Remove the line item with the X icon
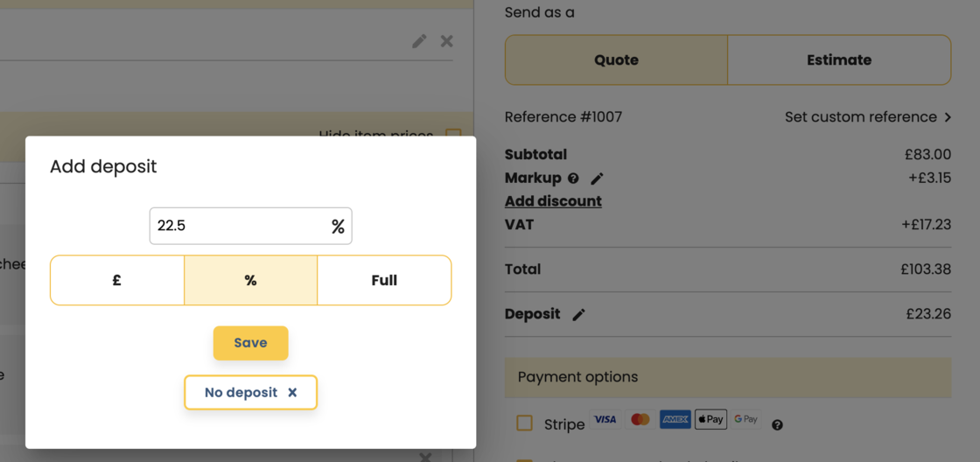This screenshot has height=462, width=980. click(447, 41)
